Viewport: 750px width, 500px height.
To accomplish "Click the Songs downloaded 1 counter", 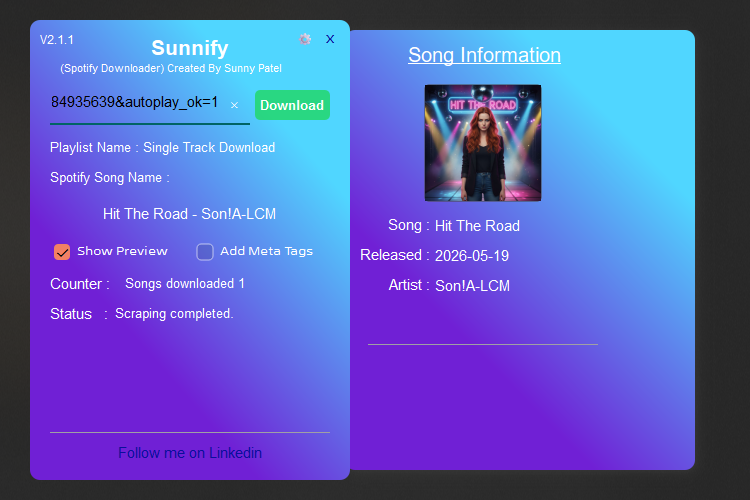I will click(x=185, y=284).
